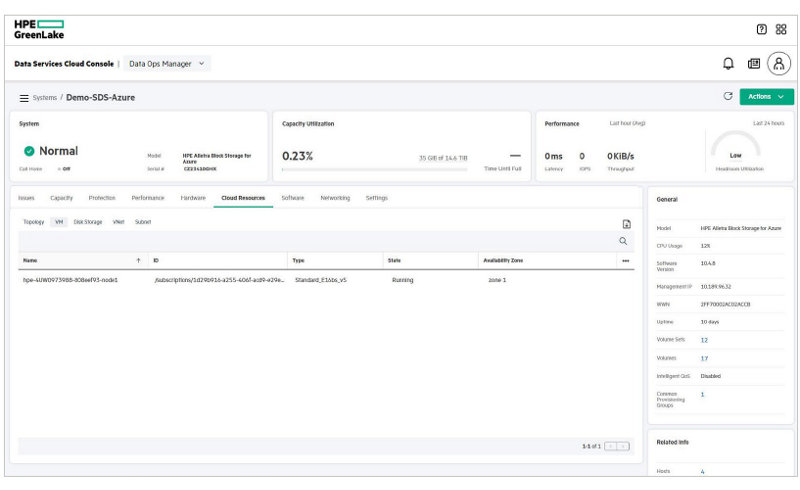
Task: Refresh the Demo-SDS-Azure system page
Action: pyautogui.click(x=728, y=96)
